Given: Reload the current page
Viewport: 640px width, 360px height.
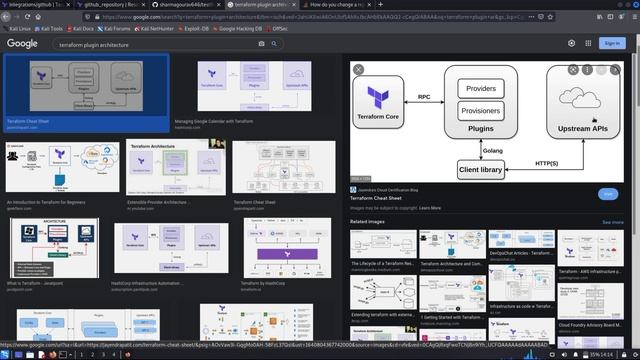Looking at the screenshot, I should [27, 17].
